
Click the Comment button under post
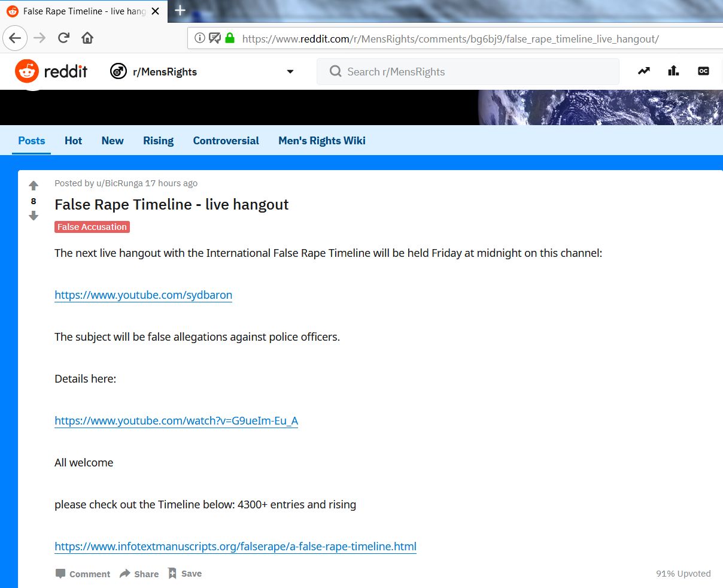click(83, 574)
